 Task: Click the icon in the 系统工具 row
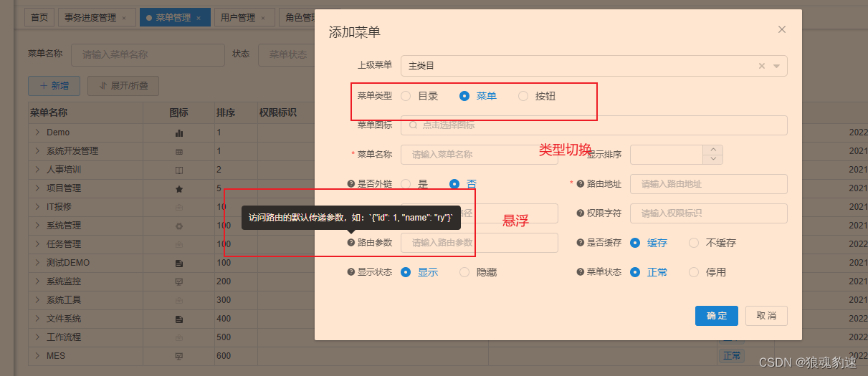[179, 300]
